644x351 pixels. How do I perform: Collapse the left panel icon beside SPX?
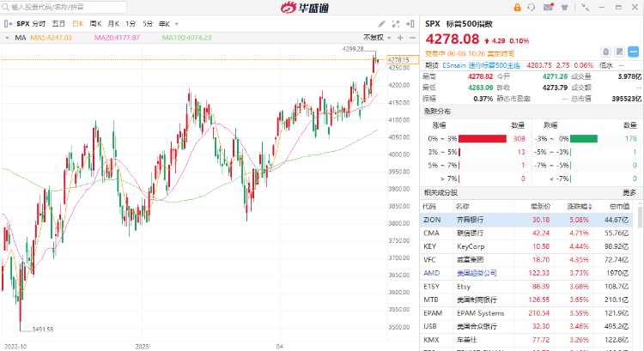9,24
